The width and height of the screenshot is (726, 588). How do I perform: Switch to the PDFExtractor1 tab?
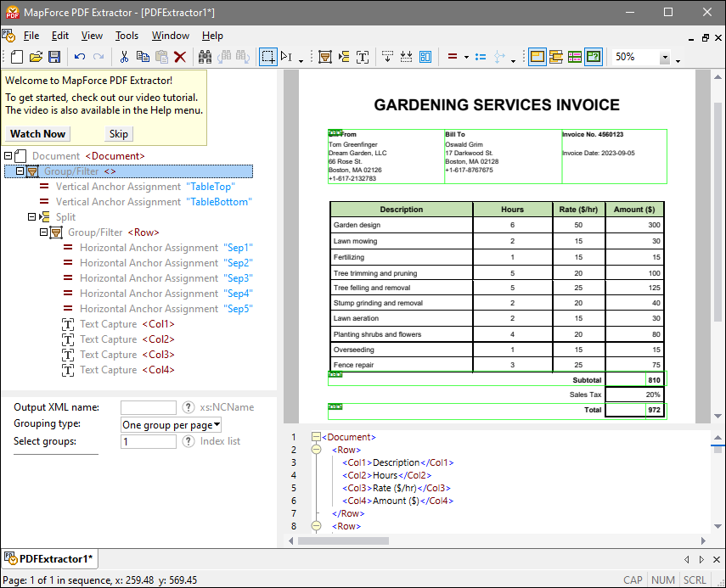click(x=51, y=558)
